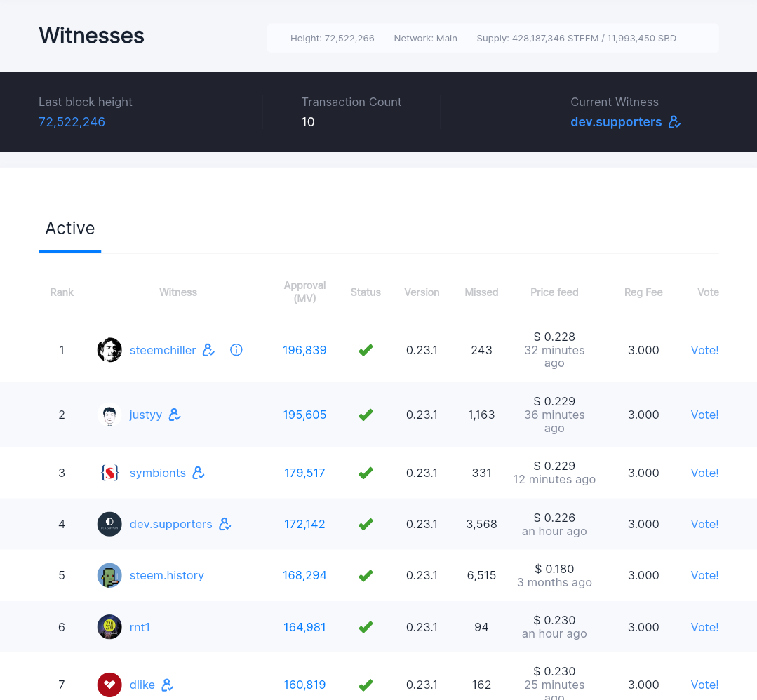757x700 pixels.
Task: Click steemchiller's avatar image
Action: (x=109, y=350)
